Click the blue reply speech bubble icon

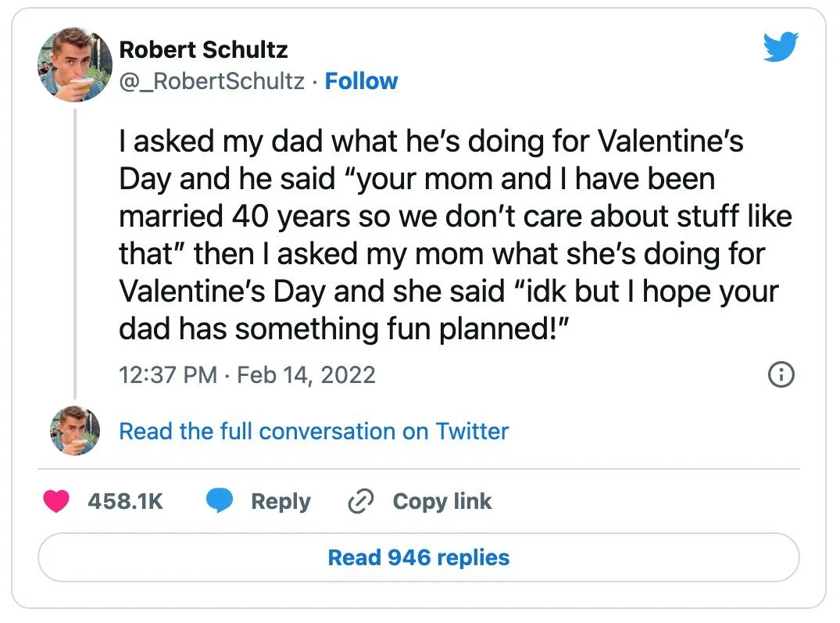point(220,501)
